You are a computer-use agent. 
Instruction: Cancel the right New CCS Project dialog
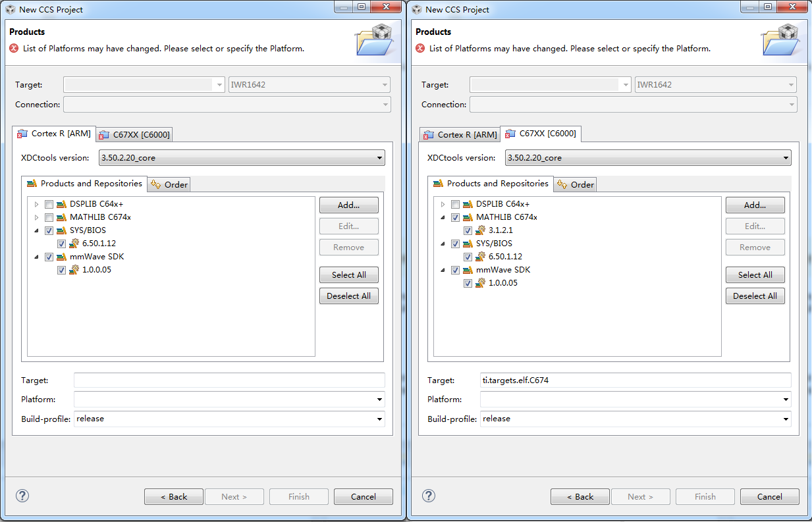coord(770,497)
